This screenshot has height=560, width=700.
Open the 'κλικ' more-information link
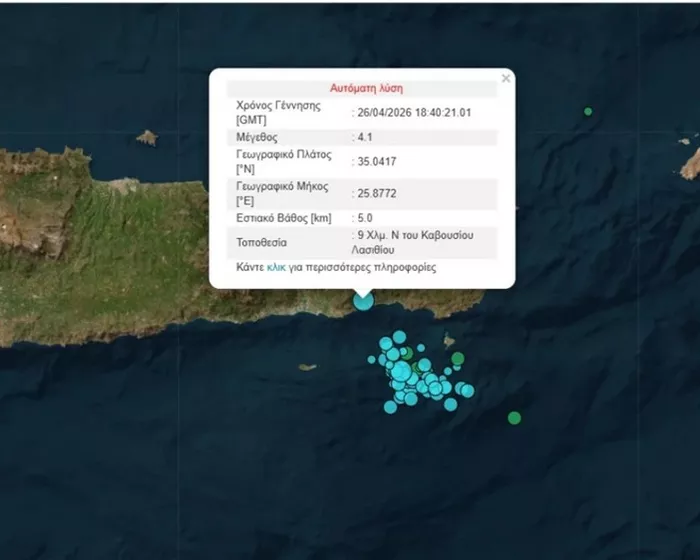click(x=276, y=267)
